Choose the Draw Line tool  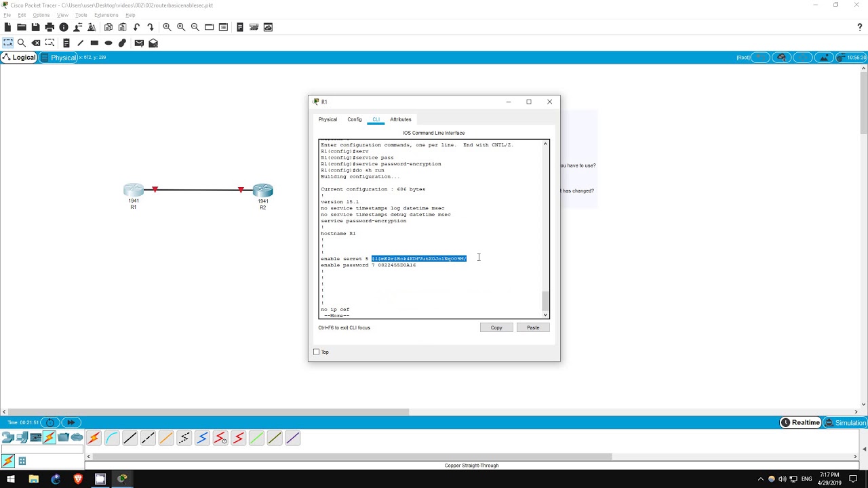pyautogui.click(x=80, y=43)
